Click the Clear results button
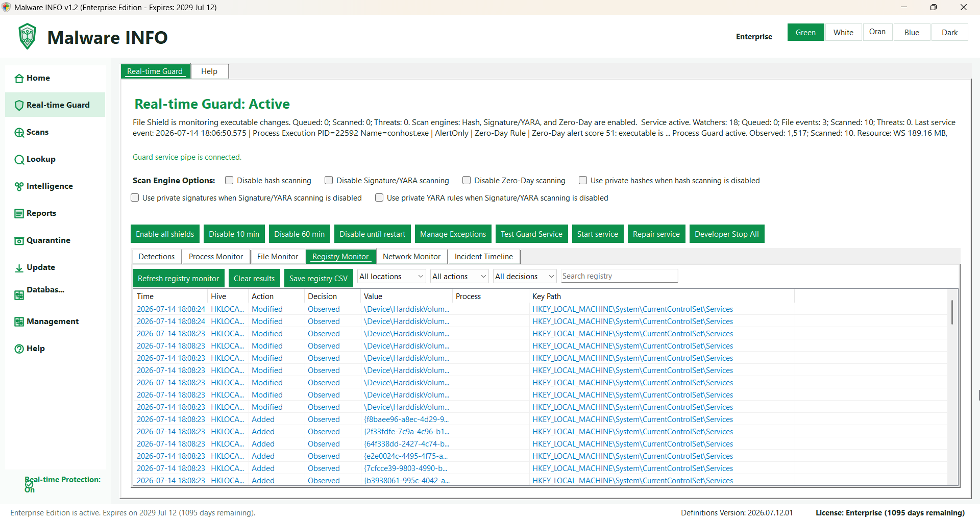Viewport: 980px width, 520px height. 254,278
